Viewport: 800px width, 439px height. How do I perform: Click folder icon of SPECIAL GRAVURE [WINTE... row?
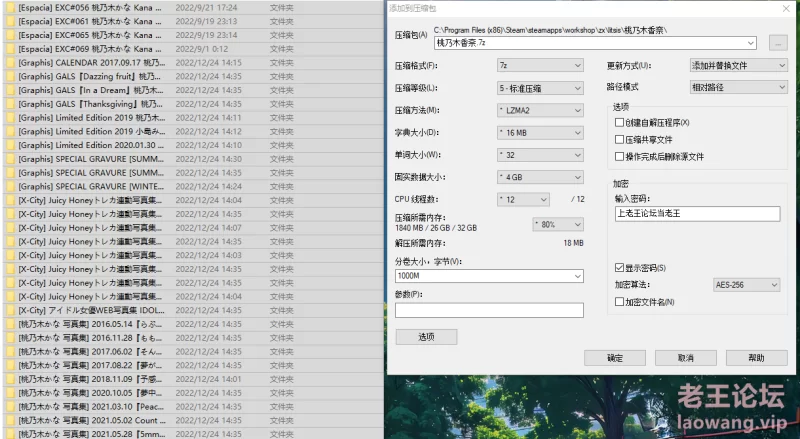(10, 187)
